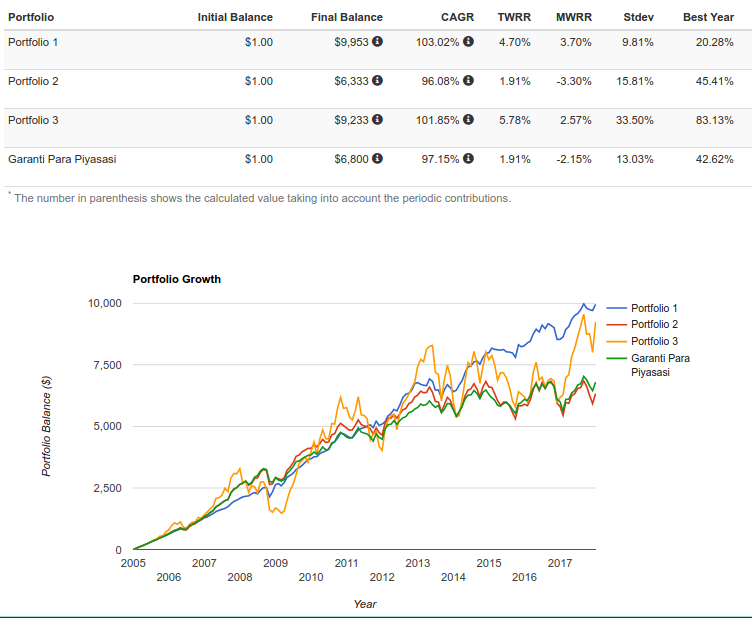Viewport: 752px width, 618px height.
Task: Click the 2,500 y-axis label
Action: point(107,488)
